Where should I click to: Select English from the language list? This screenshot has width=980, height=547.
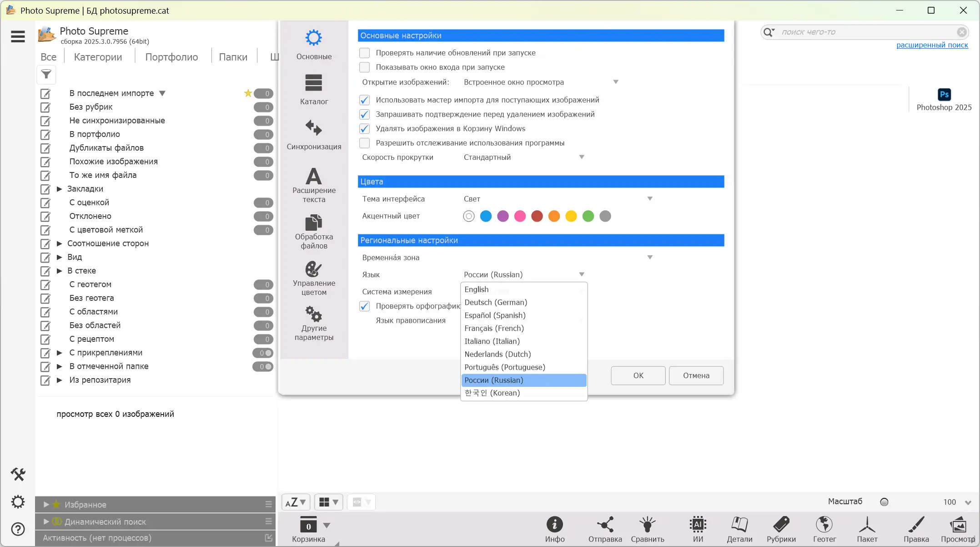pyautogui.click(x=477, y=289)
